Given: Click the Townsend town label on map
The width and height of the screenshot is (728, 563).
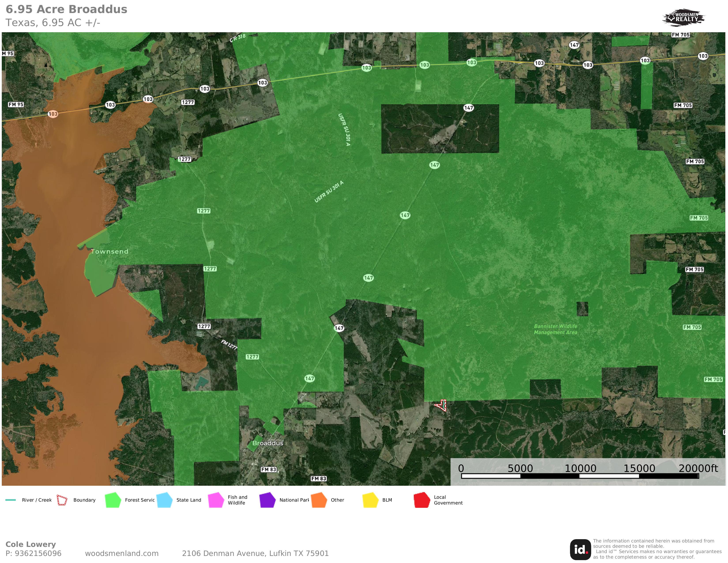Looking at the screenshot, I should pos(110,251).
